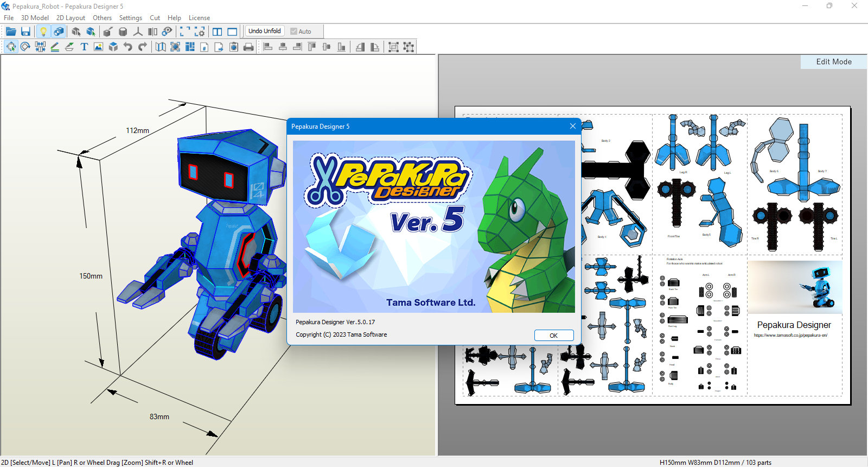868x467 pixels.
Task: Open the Others menu
Action: [x=102, y=18]
